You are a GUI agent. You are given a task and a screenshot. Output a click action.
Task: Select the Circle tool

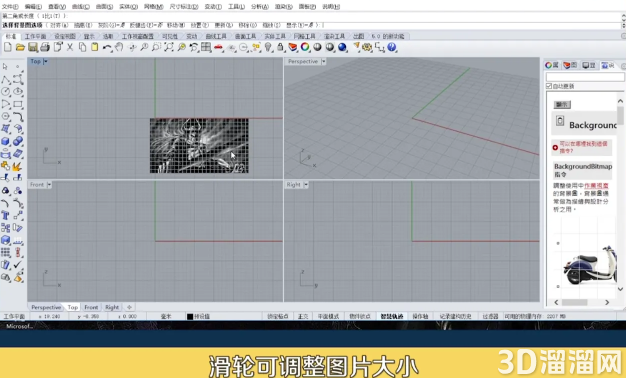pos(6,91)
